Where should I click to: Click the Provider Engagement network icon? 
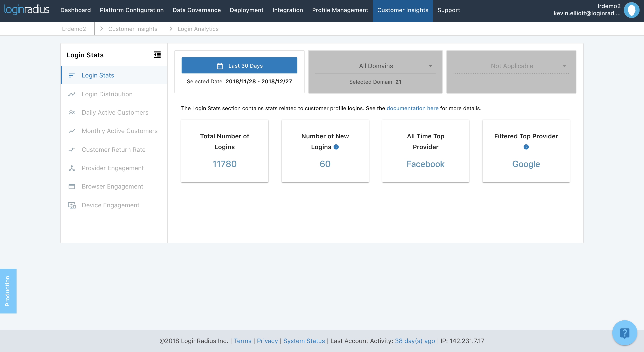pos(72,168)
